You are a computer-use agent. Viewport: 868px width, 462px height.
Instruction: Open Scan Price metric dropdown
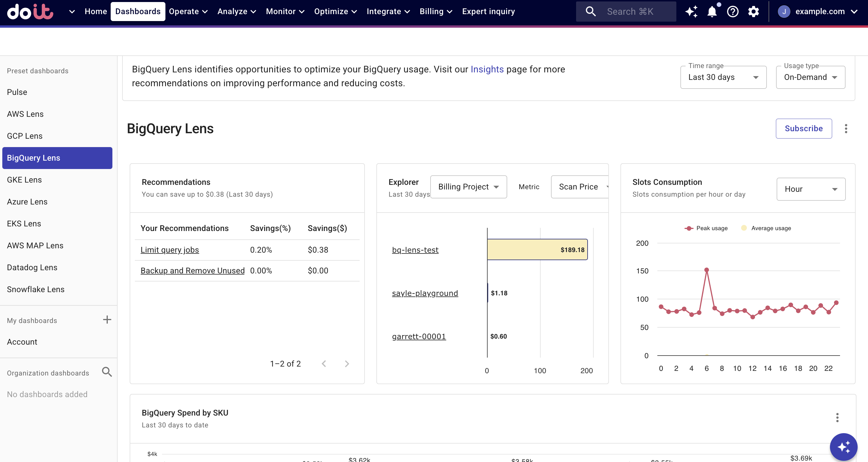click(x=580, y=187)
